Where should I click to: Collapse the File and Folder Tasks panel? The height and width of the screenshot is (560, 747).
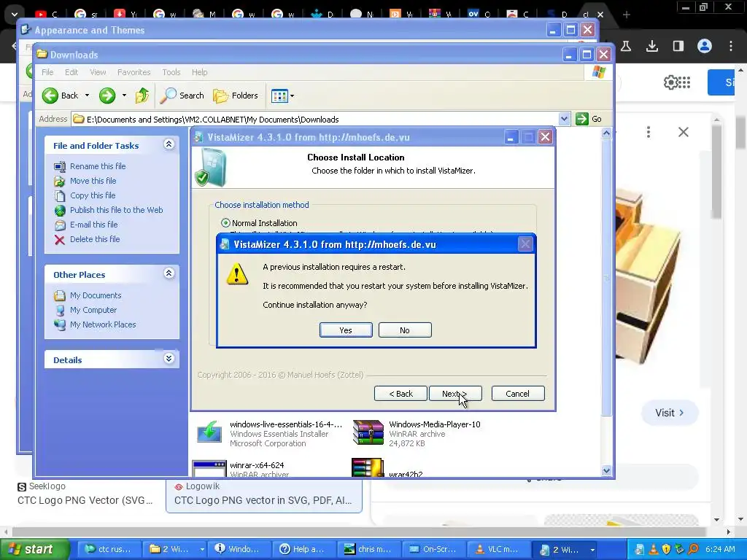(x=169, y=144)
